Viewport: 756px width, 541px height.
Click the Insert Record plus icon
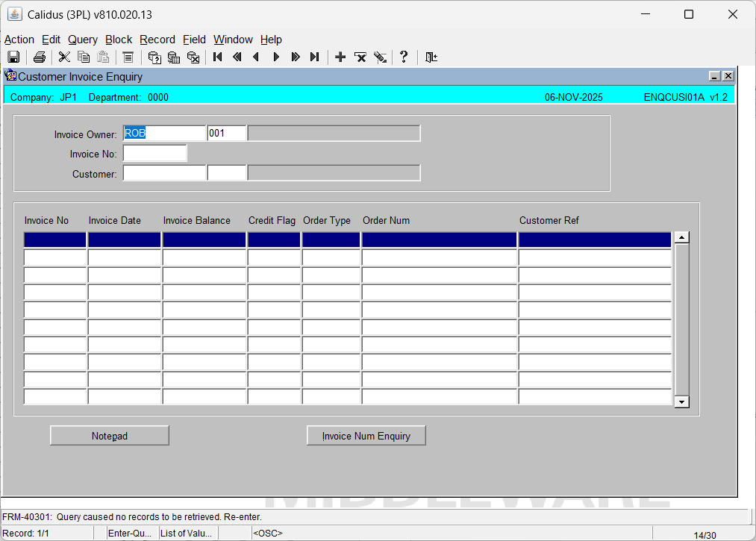[340, 57]
